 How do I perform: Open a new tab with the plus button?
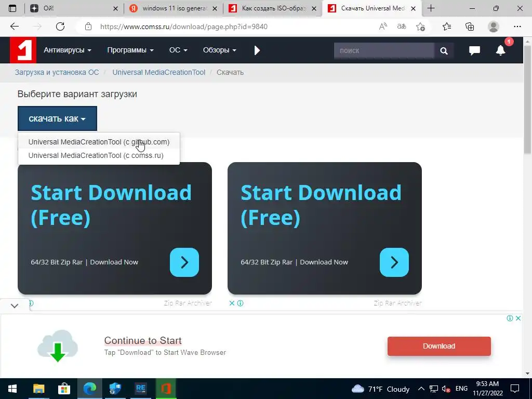click(431, 8)
